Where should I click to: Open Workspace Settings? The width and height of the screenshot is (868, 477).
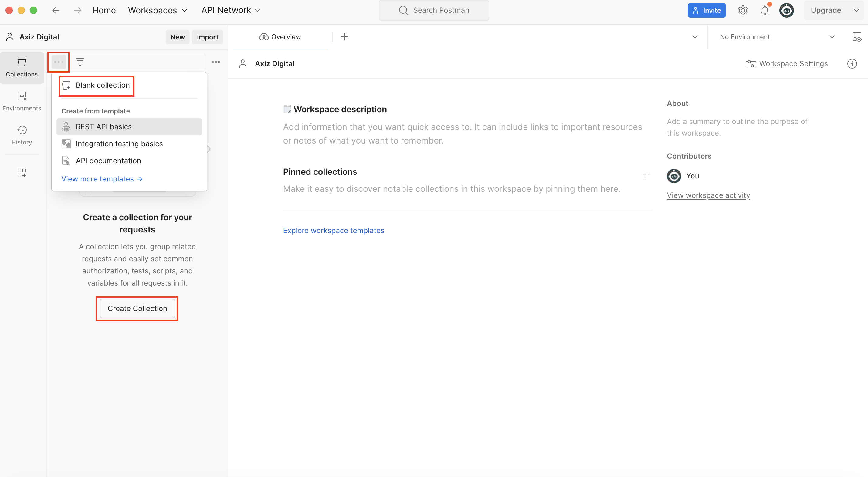tap(787, 64)
